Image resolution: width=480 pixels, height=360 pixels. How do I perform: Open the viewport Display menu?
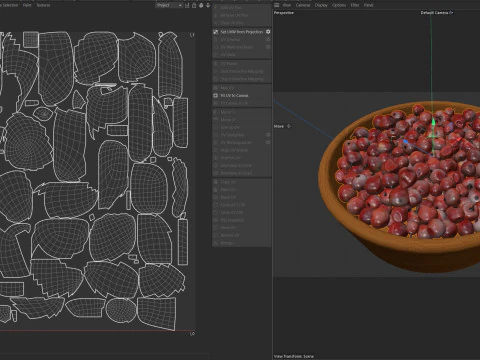(321, 5)
